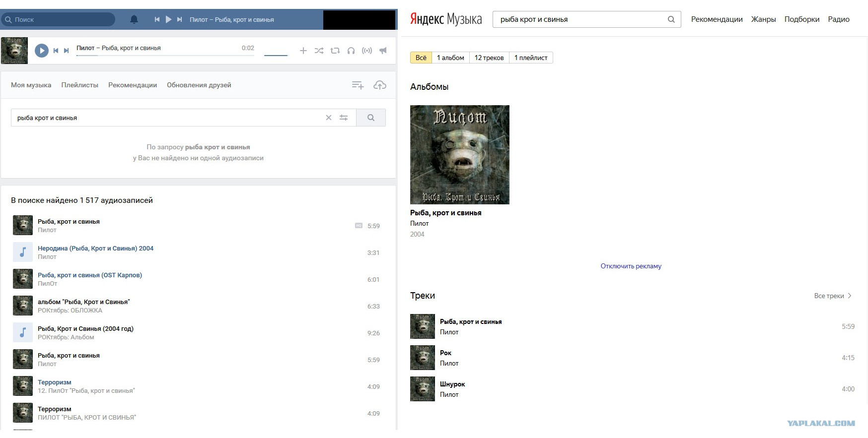868x438 pixels.
Task: Play track from VK top bar
Action: click(168, 19)
